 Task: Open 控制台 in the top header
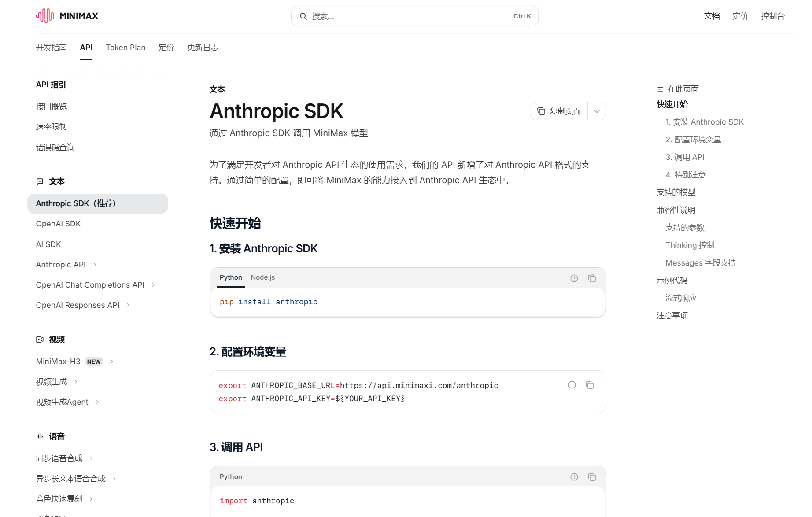coord(773,16)
